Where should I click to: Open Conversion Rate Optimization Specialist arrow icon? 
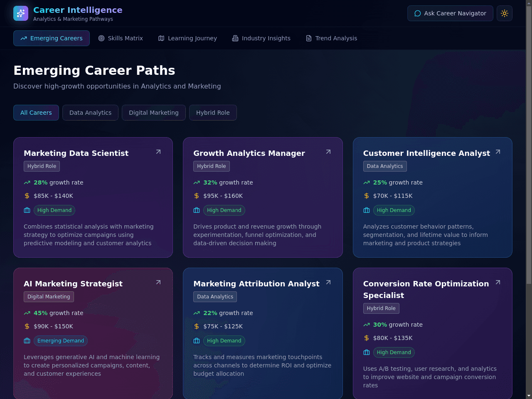point(498,282)
